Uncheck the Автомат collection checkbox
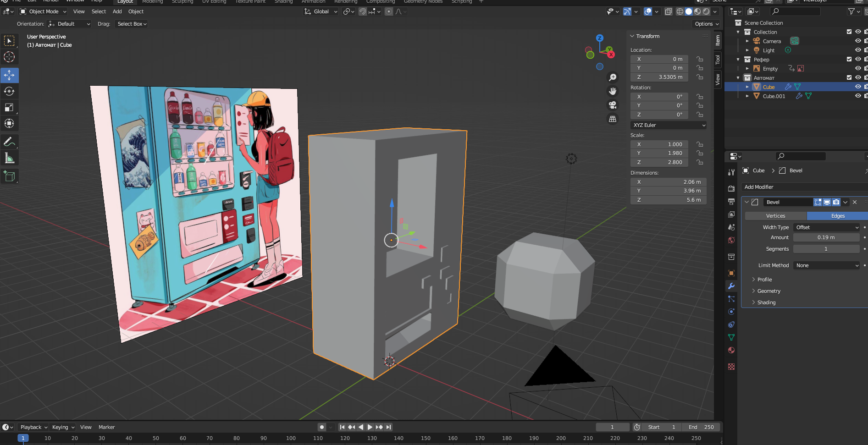Screen dimensions: 868x445 click(x=849, y=77)
